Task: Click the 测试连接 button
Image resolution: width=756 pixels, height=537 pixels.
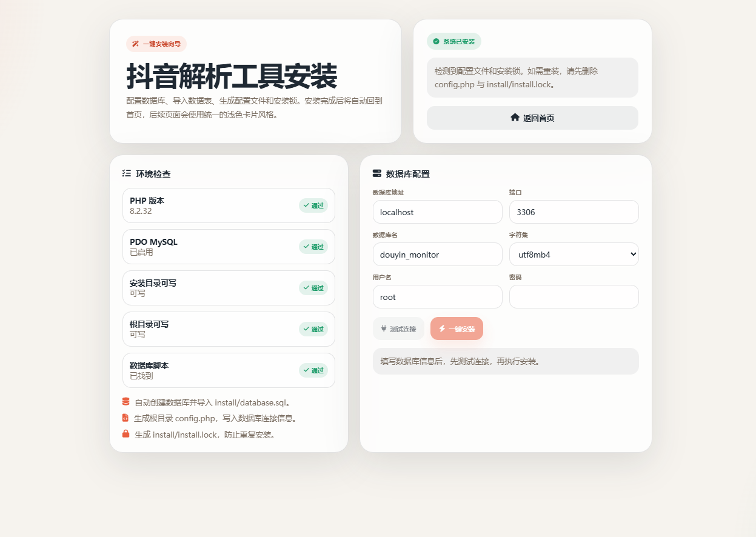Action: tap(398, 329)
